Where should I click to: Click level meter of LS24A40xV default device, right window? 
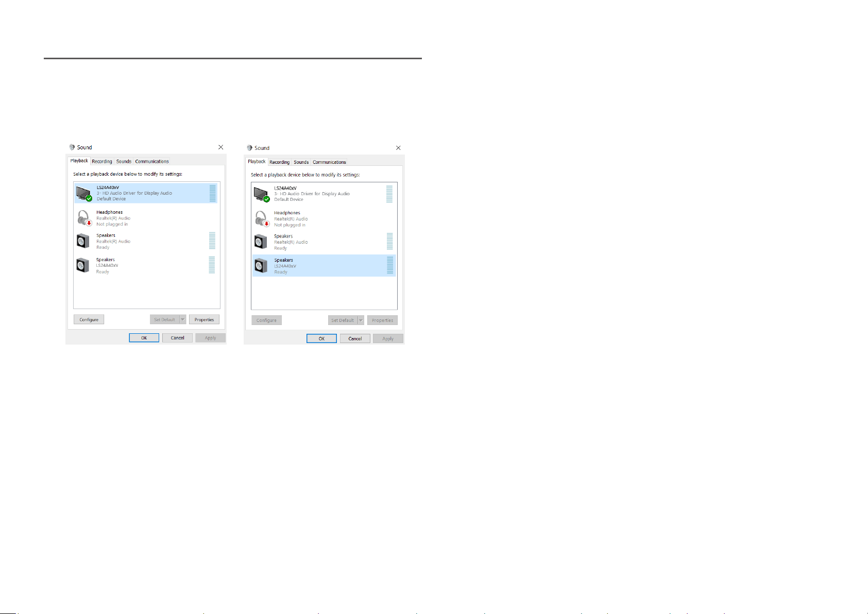(x=389, y=194)
